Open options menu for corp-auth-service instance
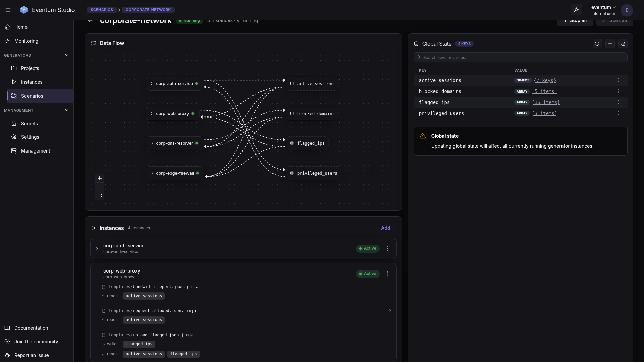This screenshot has height=362, width=644. pyautogui.click(x=388, y=249)
